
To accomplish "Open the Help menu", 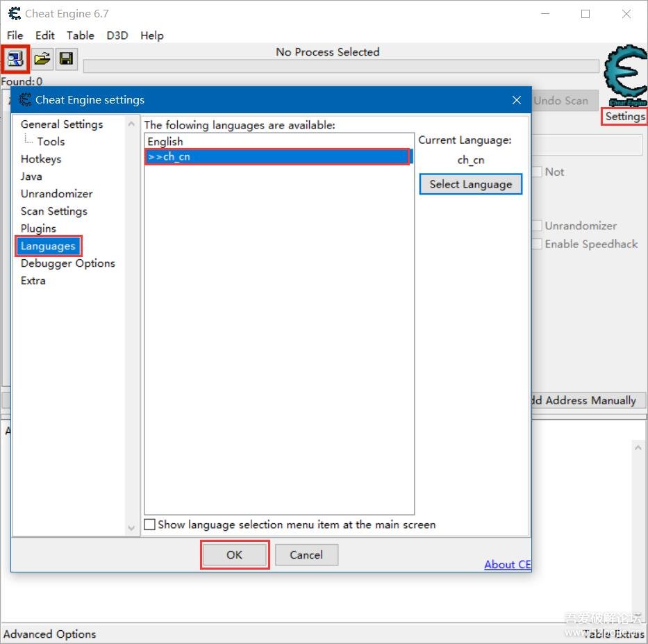I will [x=152, y=35].
